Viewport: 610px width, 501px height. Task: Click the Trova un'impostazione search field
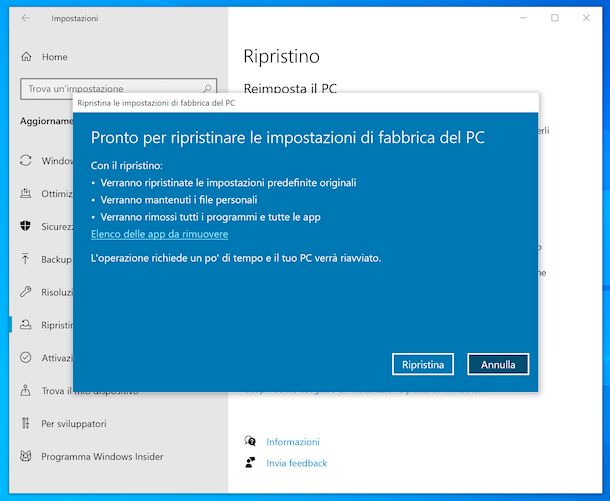click(118, 89)
